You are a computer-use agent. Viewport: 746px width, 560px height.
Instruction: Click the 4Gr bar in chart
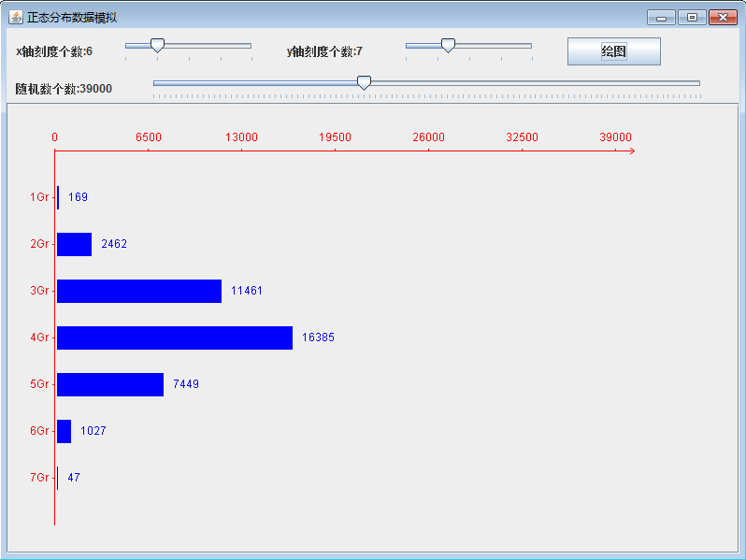175,337
